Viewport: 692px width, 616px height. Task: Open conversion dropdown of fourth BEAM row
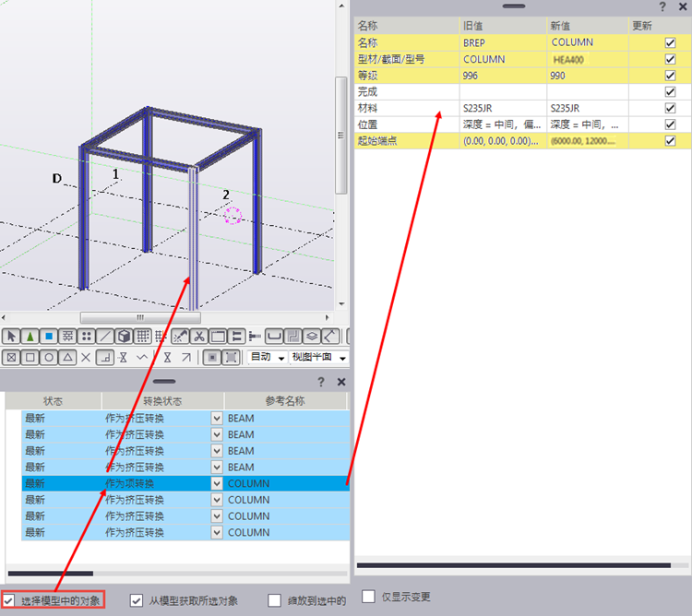click(x=217, y=467)
